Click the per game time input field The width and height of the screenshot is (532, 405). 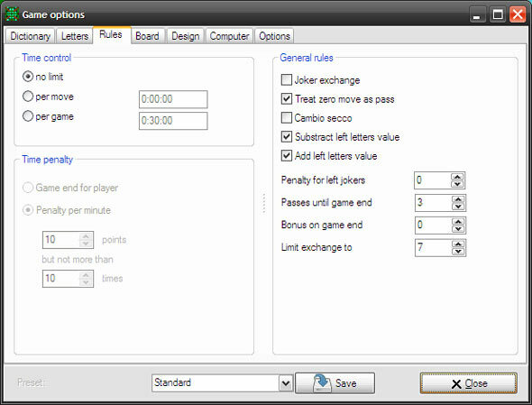click(173, 121)
